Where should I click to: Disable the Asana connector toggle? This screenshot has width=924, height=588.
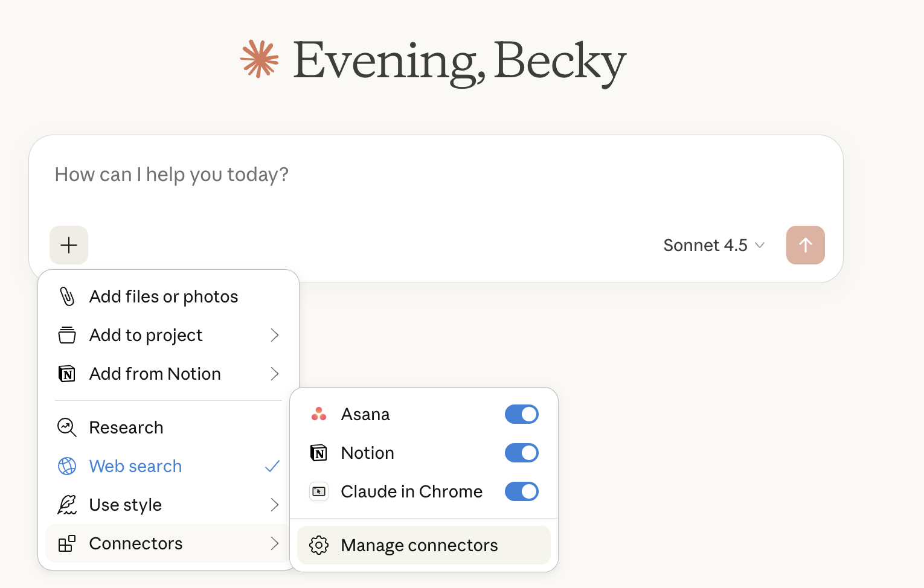(521, 414)
